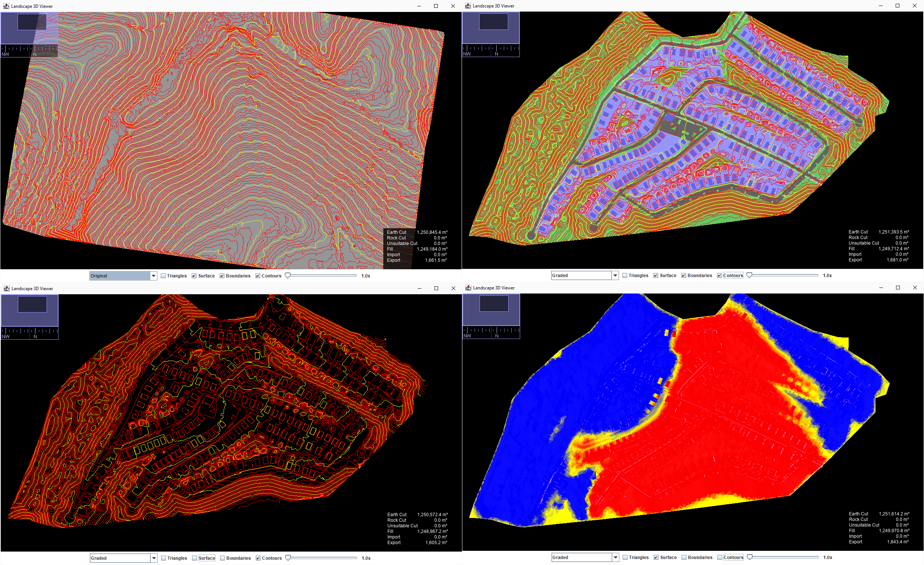Screen dimensions: 924x565
Task: Uncheck Boundaries in top-right viewer
Action: point(683,275)
